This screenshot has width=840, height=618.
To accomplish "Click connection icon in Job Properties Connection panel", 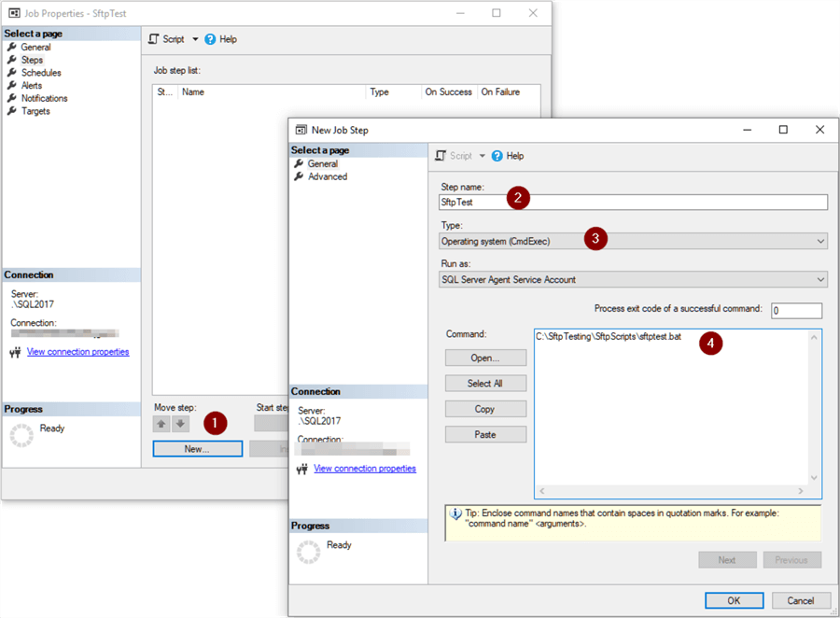I will [x=15, y=352].
